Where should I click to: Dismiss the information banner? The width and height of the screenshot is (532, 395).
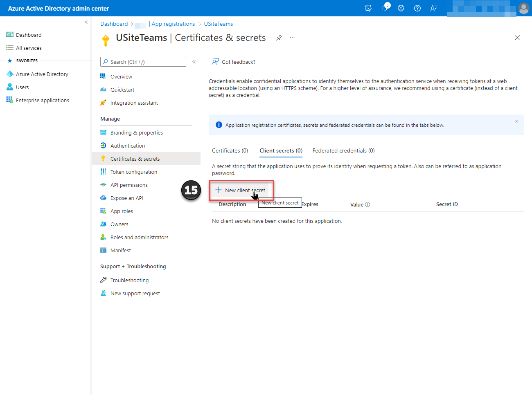pos(517,121)
